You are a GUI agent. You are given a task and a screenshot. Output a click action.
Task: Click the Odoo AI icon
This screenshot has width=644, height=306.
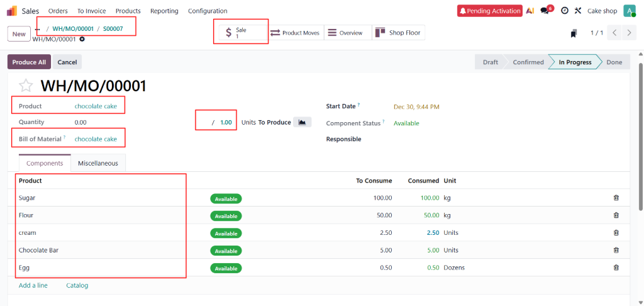click(530, 11)
